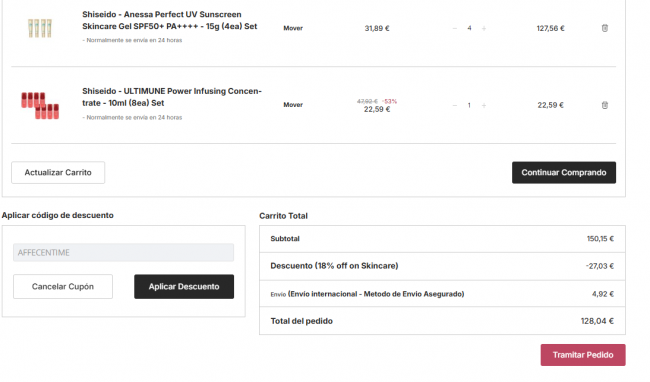The height and width of the screenshot is (382, 650).
Task: Open the ULTIMUNE Power Infusing Concentrate title link
Action: coord(172,97)
